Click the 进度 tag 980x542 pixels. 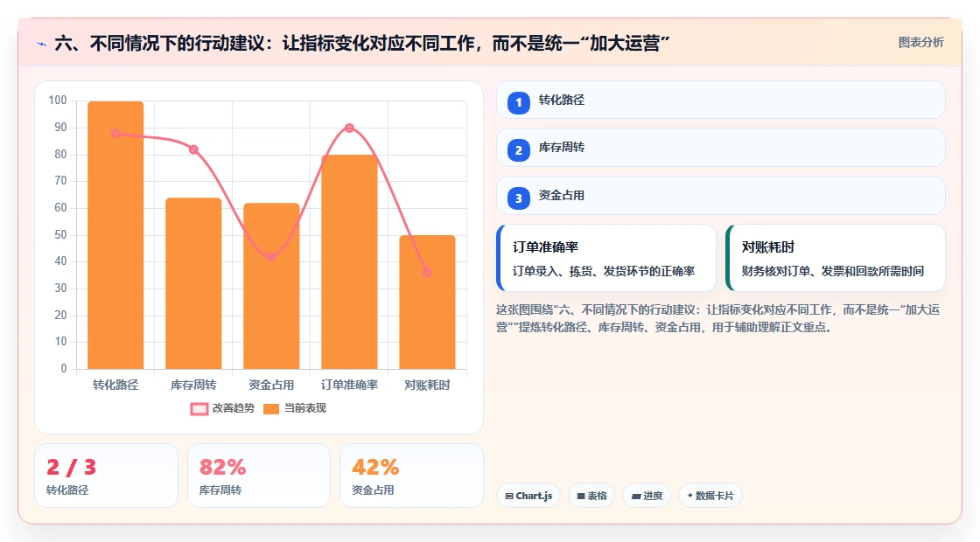point(647,496)
